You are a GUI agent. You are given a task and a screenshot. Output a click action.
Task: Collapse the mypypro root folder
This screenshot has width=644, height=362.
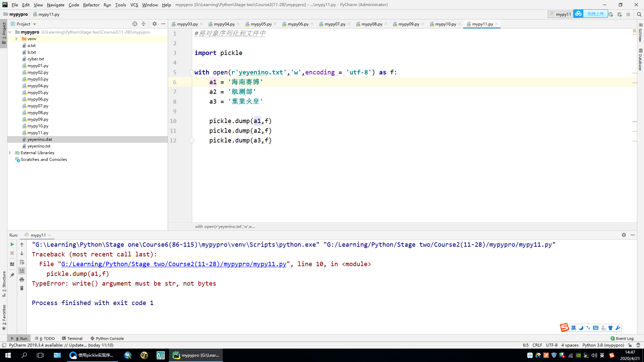(10, 32)
